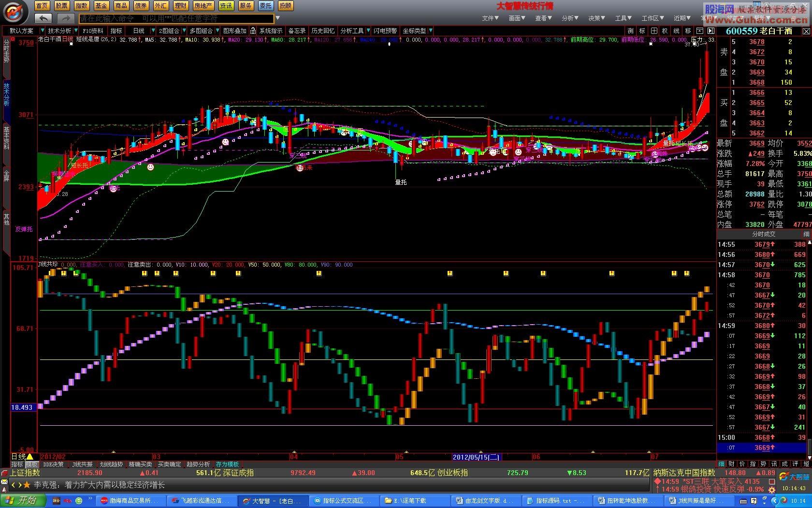Open the 基金 funds section
812x508 pixels.
[x=101, y=6]
